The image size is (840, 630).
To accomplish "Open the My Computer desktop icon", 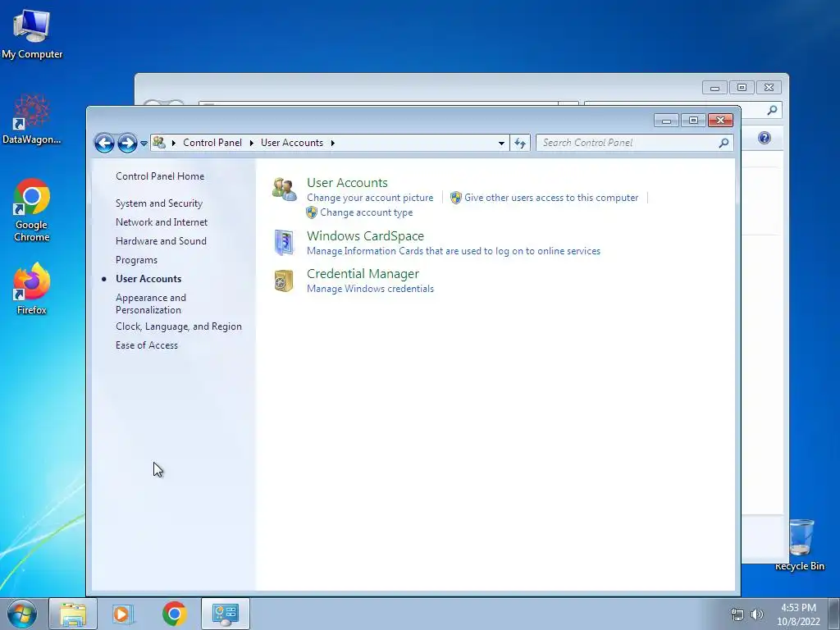I will [32, 34].
